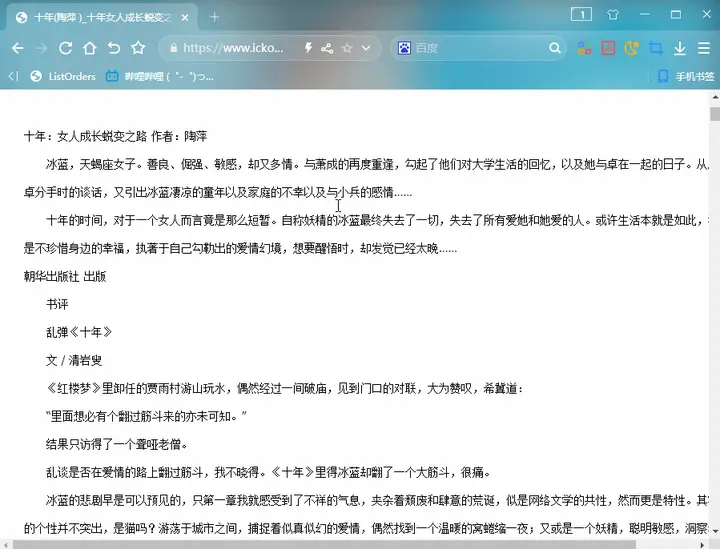
Task: Click the text 书评
Action: click(57, 304)
